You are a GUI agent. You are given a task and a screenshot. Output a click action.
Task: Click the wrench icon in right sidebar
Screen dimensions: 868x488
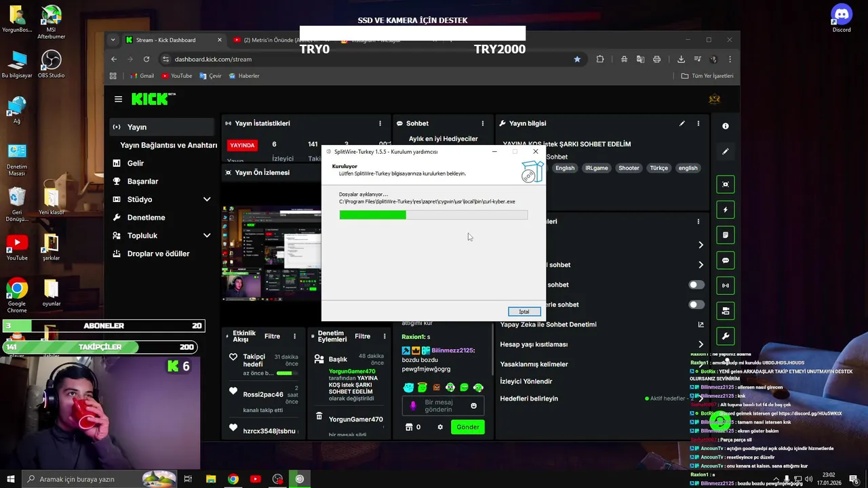(726, 336)
